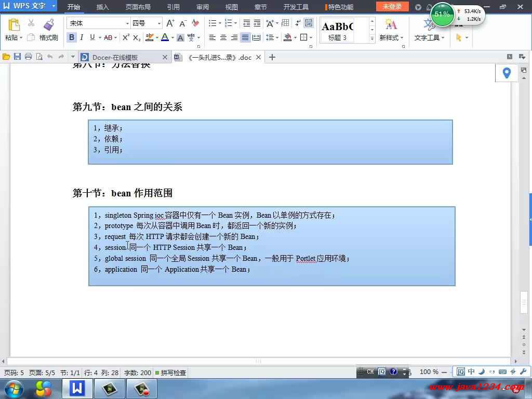Select Align right
The height and width of the screenshot is (399, 532).
tap(234, 37)
